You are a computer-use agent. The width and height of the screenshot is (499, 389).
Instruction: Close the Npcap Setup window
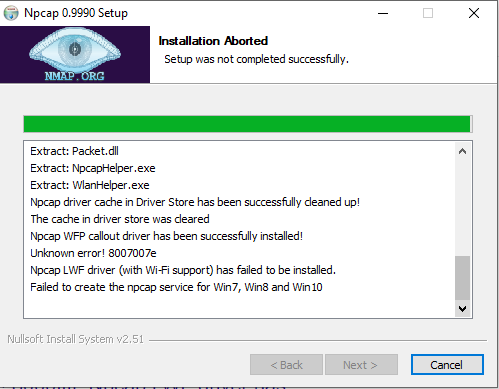click(474, 13)
